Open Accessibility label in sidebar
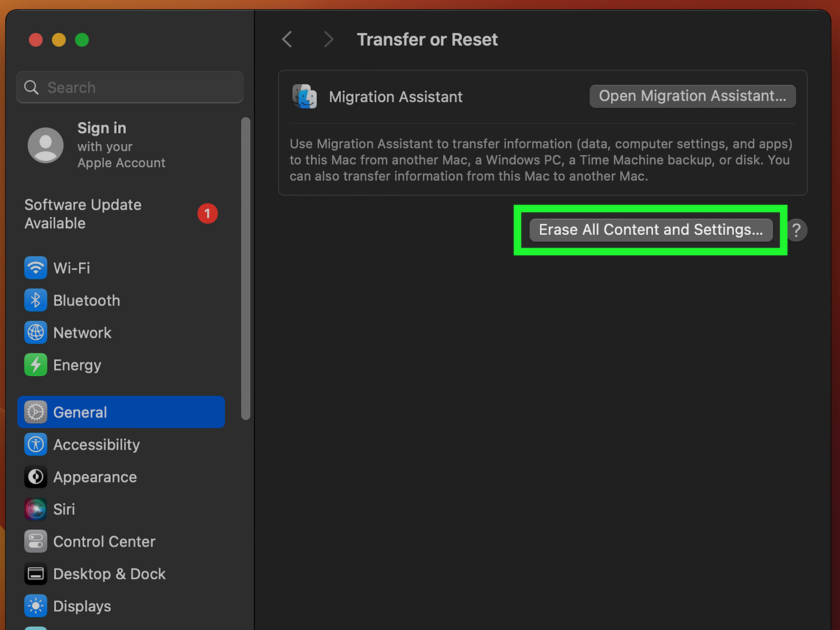 coord(96,445)
